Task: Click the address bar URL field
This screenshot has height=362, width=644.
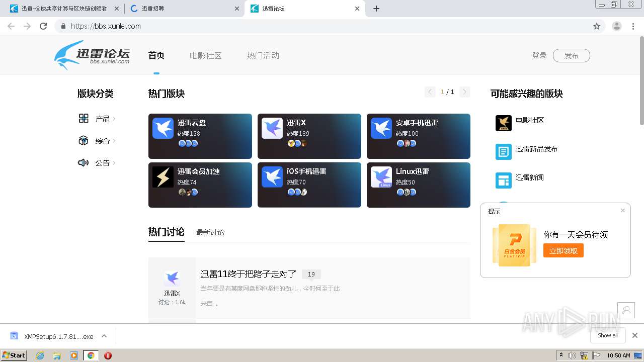Action: point(322,26)
